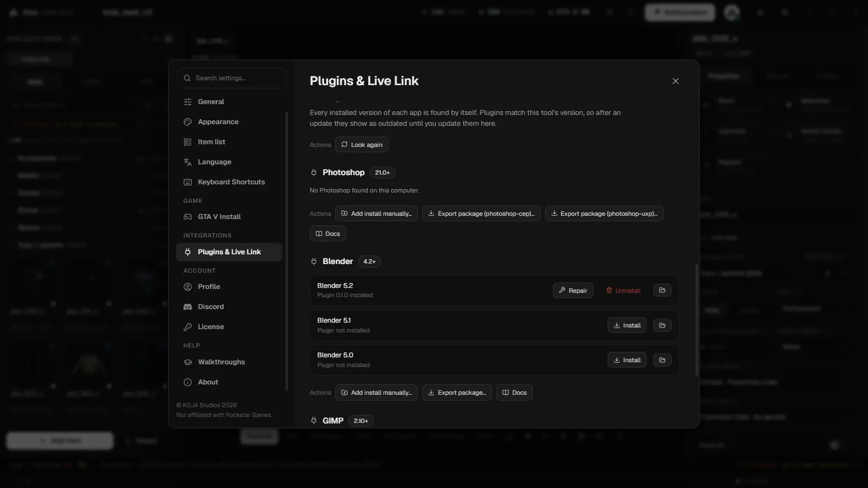Open folder for Blender 5.1

click(x=662, y=325)
